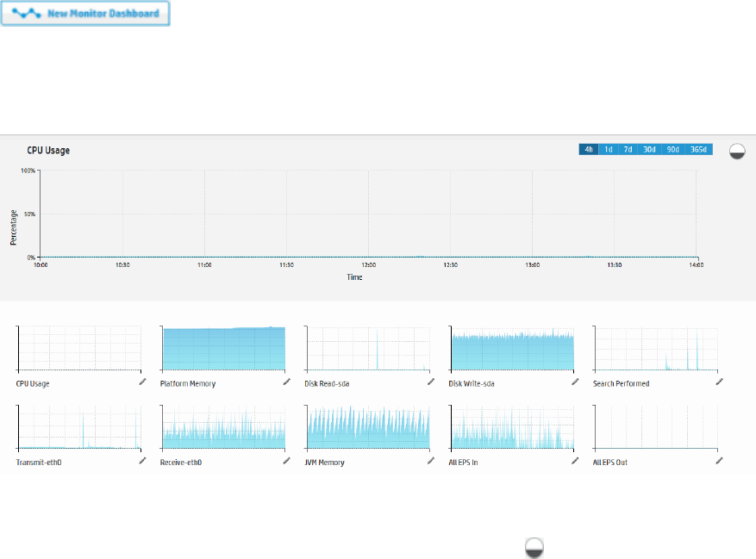Choose the 30d time range

coord(649,149)
